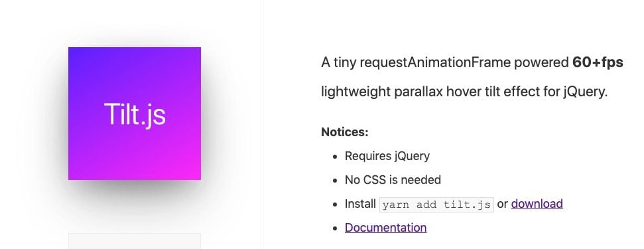Click the bullet beside the Install line
644x249 pixels.
click(x=336, y=205)
